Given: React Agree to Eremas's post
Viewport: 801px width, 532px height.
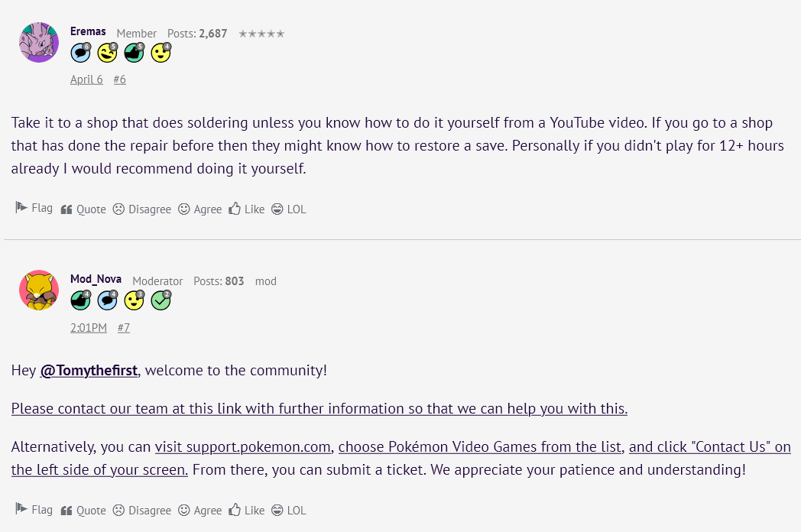Looking at the screenshot, I should click(199, 209).
